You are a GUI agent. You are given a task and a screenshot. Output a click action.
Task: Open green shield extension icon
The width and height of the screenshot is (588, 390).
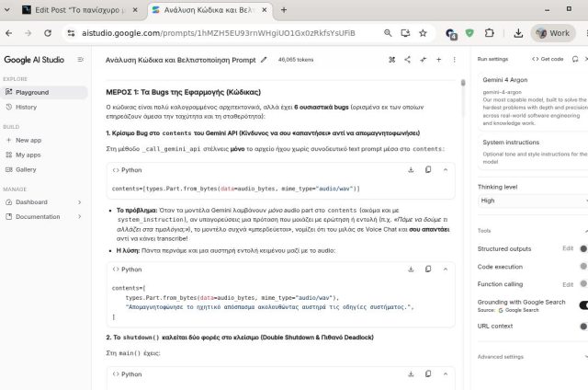[x=469, y=33]
